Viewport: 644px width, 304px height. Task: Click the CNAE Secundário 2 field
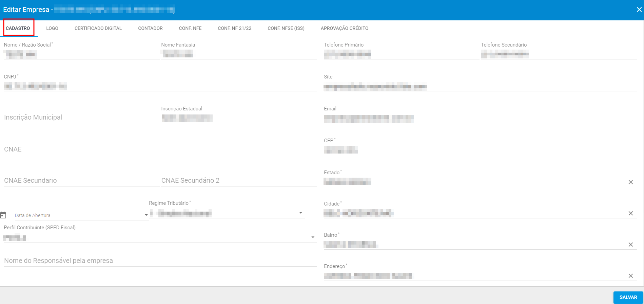point(239,181)
